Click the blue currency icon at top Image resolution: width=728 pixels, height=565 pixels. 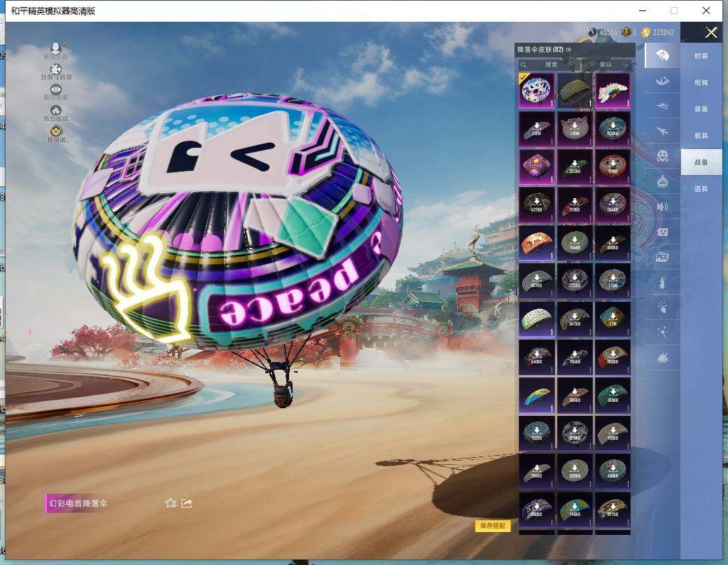click(x=592, y=32)
